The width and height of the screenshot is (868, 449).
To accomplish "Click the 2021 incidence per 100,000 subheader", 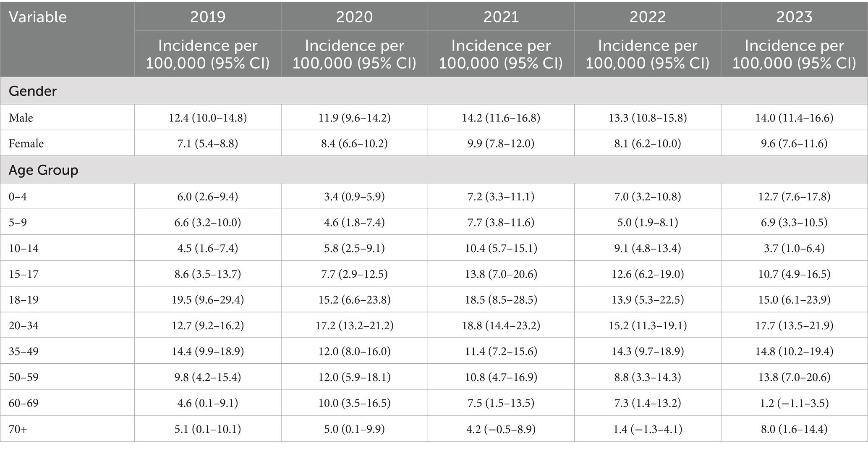I will coord(501,54).
